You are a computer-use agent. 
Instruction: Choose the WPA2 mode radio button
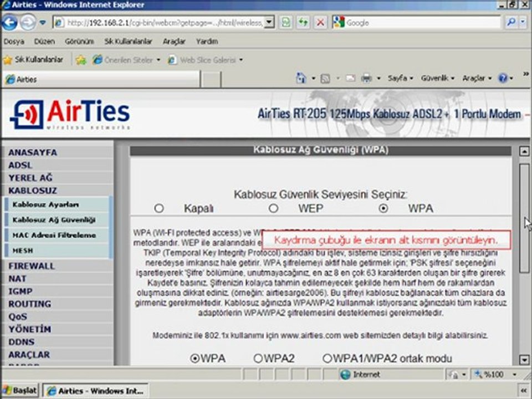tap(258, 359)
